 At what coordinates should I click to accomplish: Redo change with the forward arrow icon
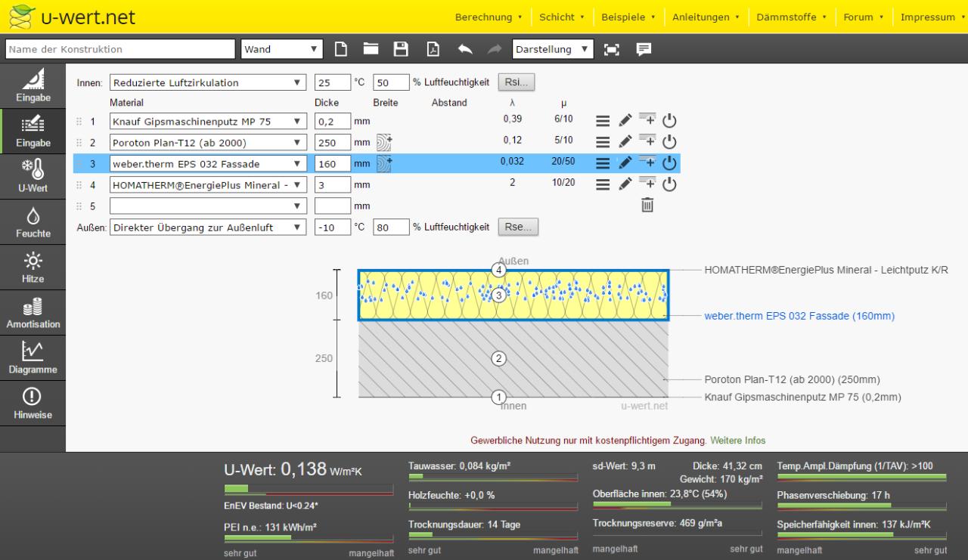tap(495, 49)
